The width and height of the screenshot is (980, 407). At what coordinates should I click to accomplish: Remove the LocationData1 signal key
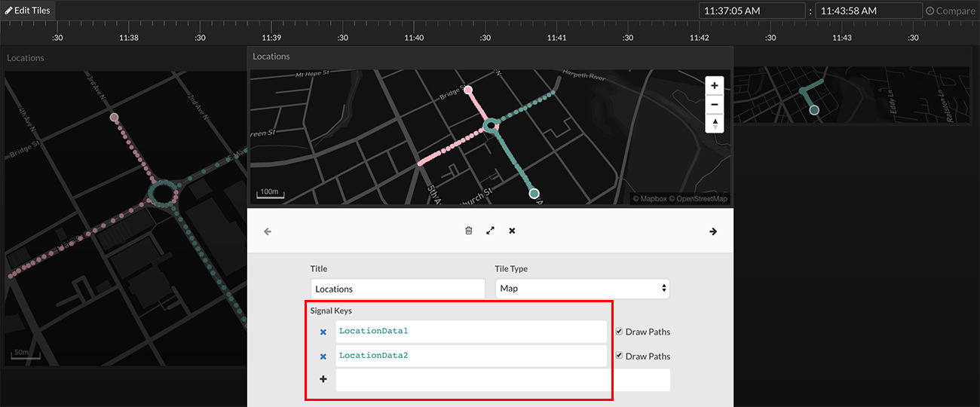[x=323, y=332]
